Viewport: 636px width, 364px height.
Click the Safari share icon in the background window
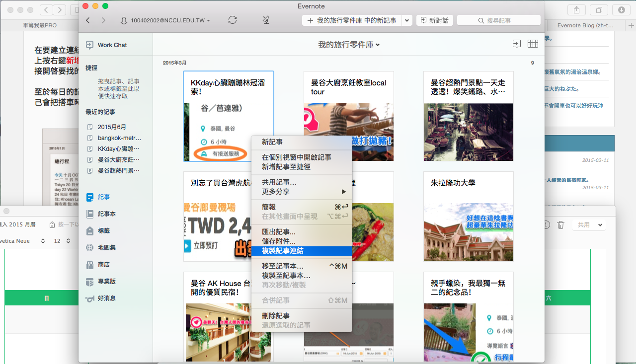pos(577,10)
